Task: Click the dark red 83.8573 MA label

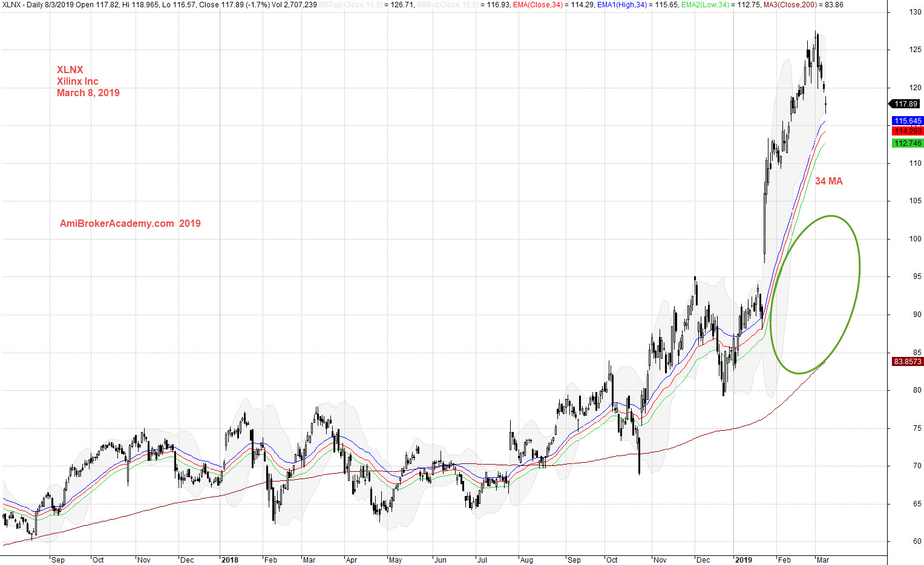Action: tap(907, 362)
